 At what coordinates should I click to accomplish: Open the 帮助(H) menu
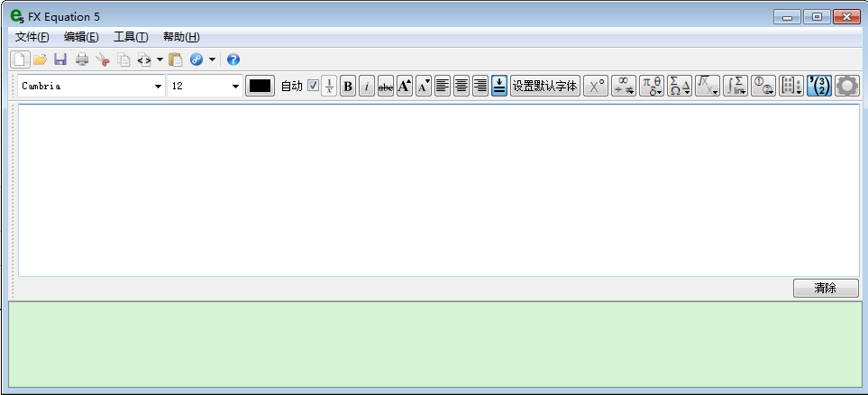coord(181,37)
